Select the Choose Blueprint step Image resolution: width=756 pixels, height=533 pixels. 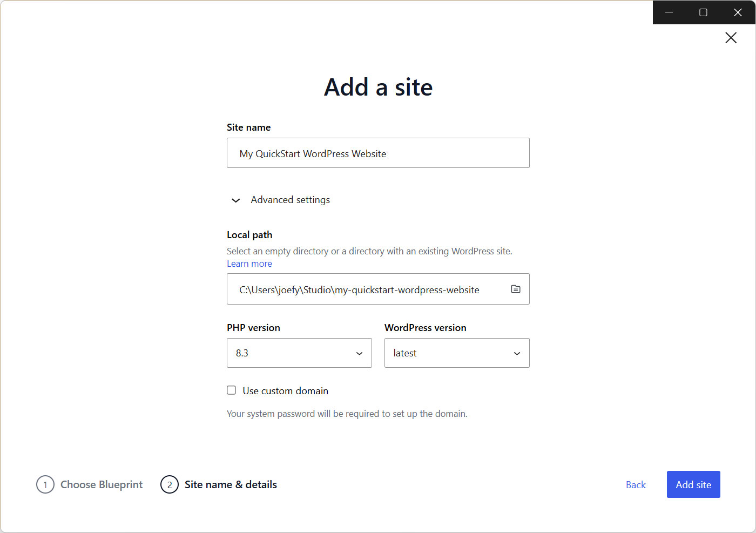point(102,484)
